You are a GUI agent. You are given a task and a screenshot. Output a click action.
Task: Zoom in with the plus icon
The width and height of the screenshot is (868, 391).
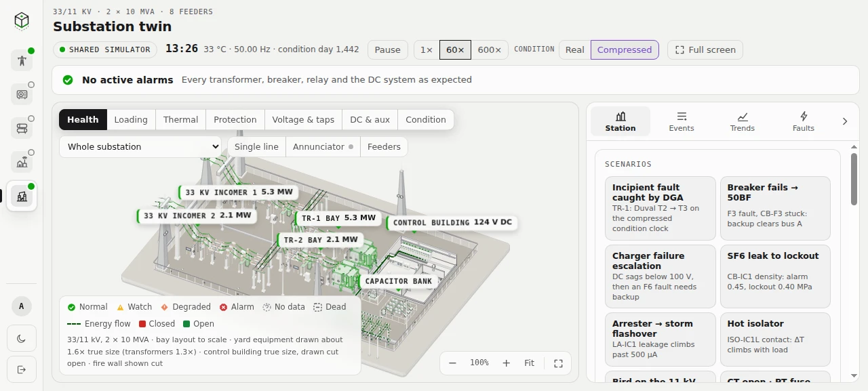506,363
